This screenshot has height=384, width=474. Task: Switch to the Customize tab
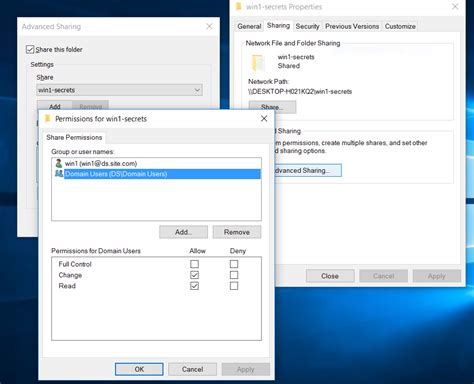(400, 26)
